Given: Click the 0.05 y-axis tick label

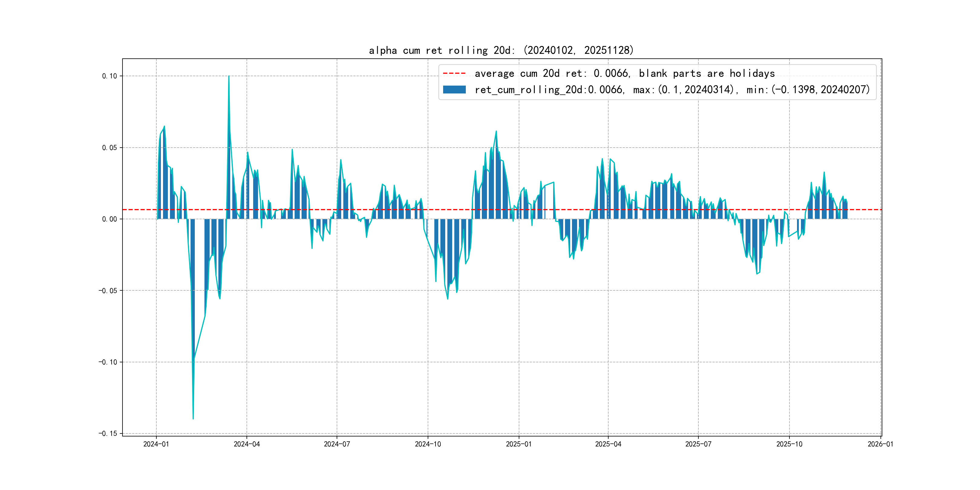Looking at the screenshot, I should (109, 148).
